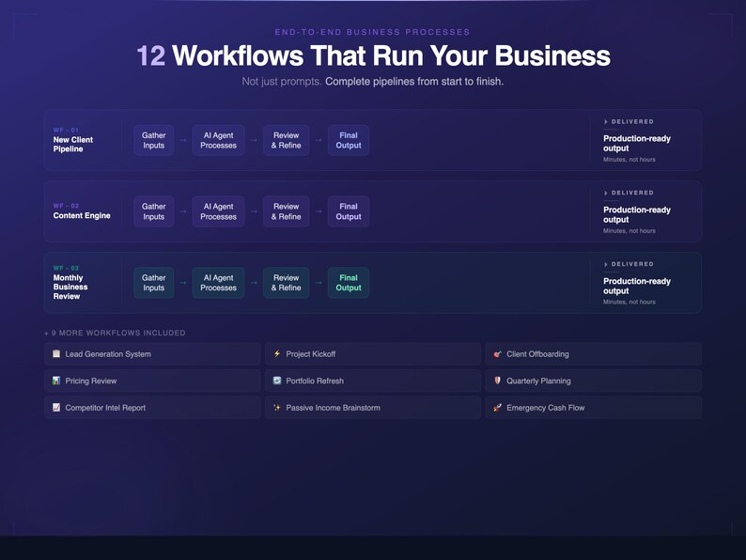This screenshot has width=746, height=560.
Task: Open the Client Offboarding workflow label
Action: click(x=537, y=354)
